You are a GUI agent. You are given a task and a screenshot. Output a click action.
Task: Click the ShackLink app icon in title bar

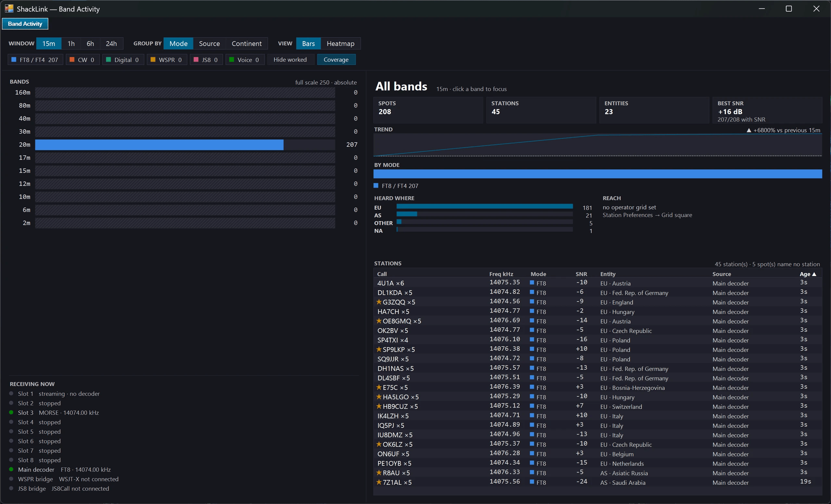click(x=9, y=9)
